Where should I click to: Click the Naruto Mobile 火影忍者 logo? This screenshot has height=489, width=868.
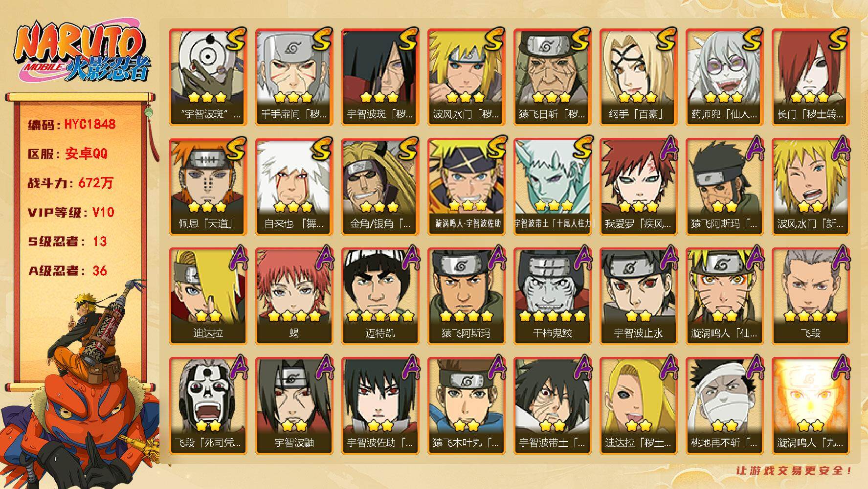point(81,52)
